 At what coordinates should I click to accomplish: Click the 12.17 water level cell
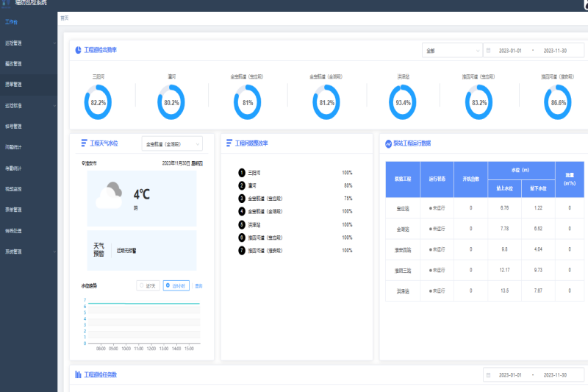pyautogui.click(x=504, y=270)
